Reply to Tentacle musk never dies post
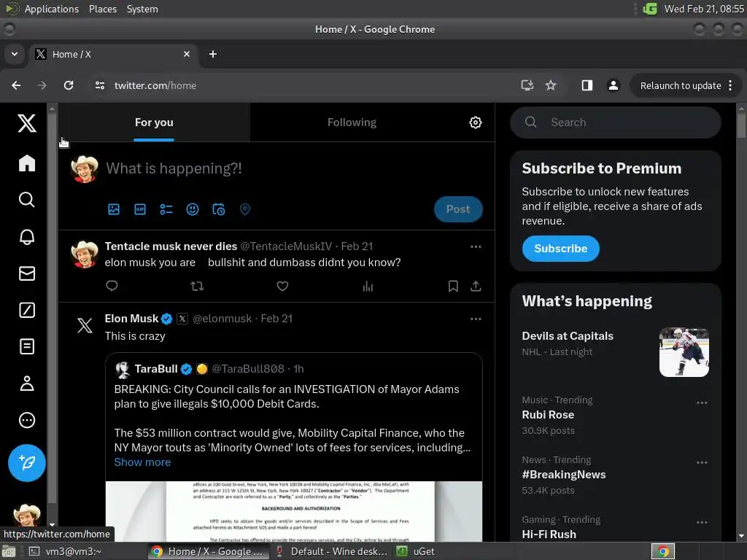This screenshot has height=560, width=747. [x=112, y=286]
